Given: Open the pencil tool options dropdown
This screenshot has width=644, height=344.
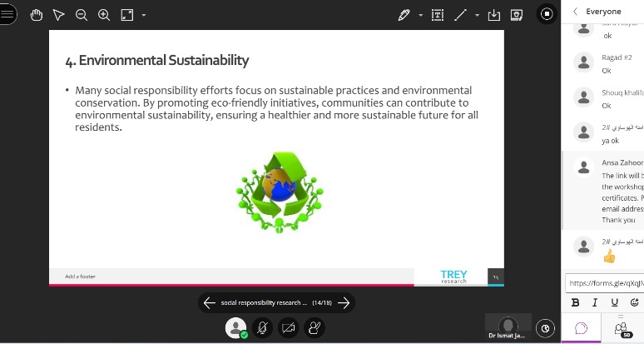Looking at the screenshot, I should pos(420,15).
